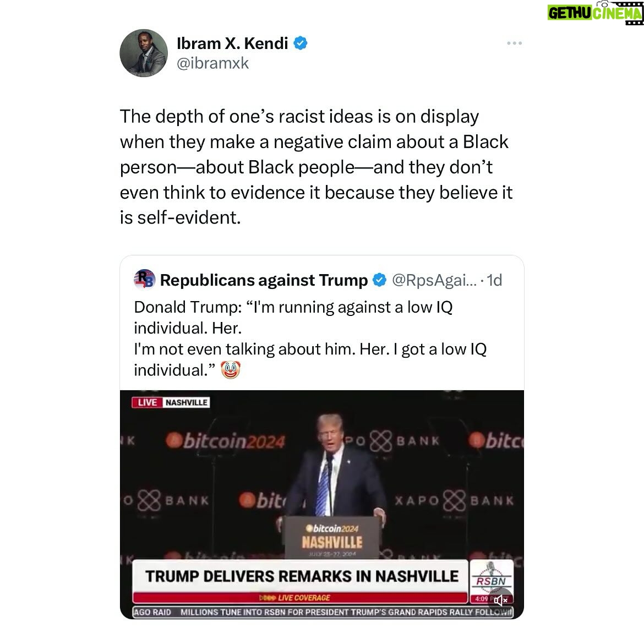Open the @RpsAgai... handle

pyautogui.click(x=434, y=280)
